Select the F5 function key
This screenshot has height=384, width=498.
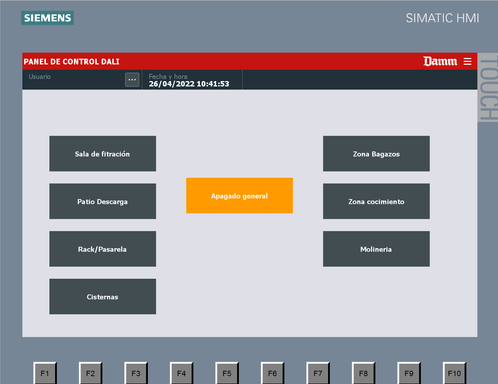tap(227, 373)
